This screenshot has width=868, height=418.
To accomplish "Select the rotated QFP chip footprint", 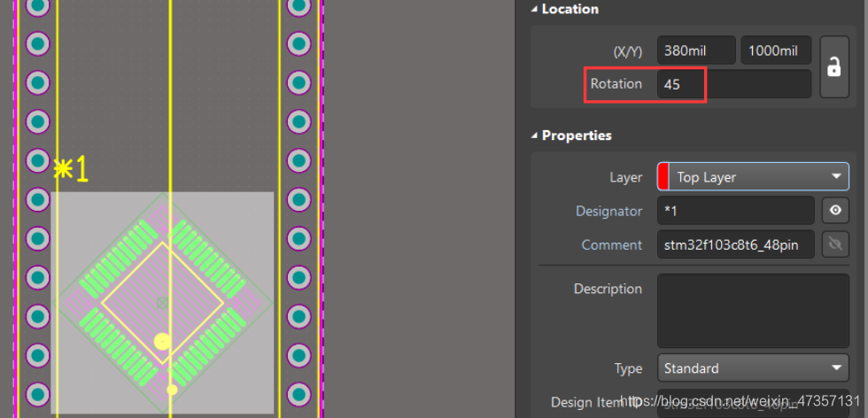I will click(162, 303).
